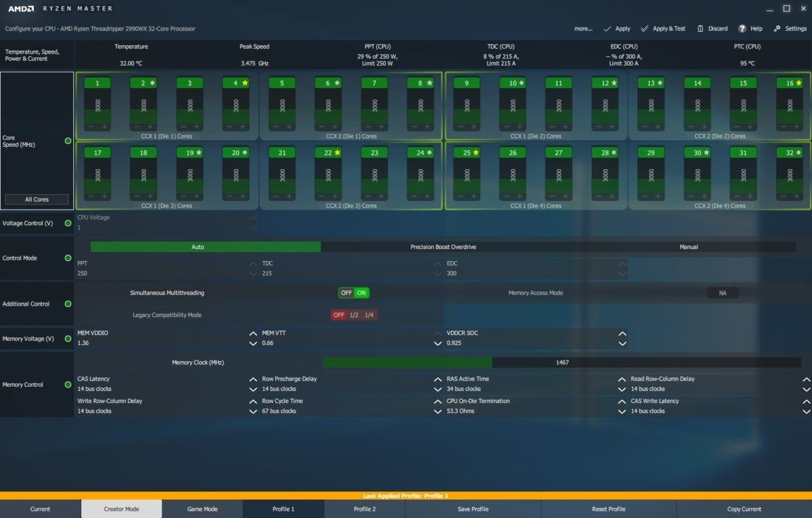812x518 pixels.
Task: Click the dot marker on core 24
Action: pyautogui.click(x=430, y=153)
